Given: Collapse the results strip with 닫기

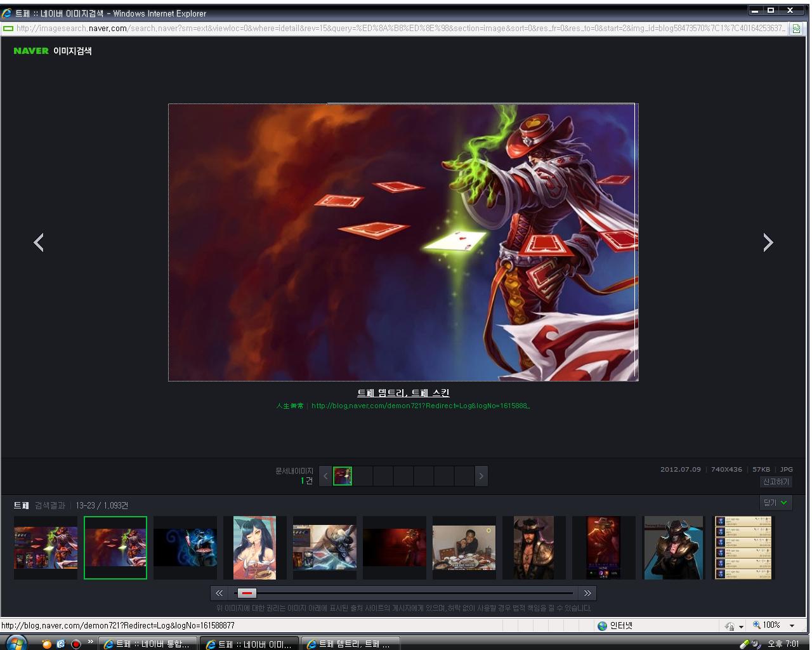Looking at the screenshot, I should pos(776,503).
